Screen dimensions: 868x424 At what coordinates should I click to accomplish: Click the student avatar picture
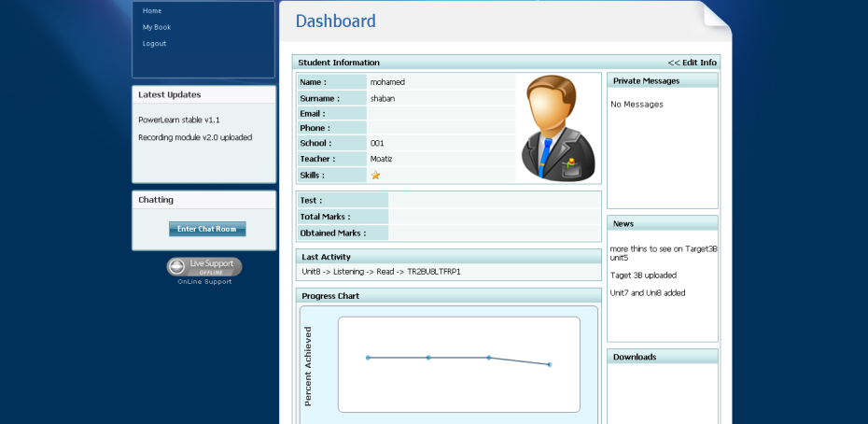pyautogui.click(x=558, y=128)
